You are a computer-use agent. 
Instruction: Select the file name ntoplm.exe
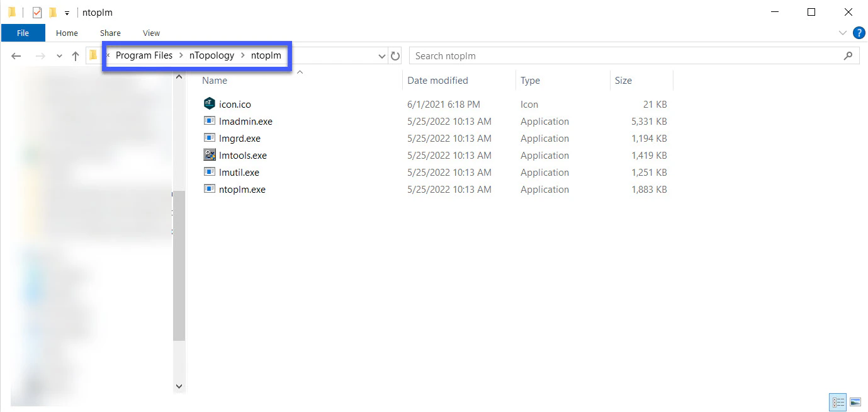point(242,190)
